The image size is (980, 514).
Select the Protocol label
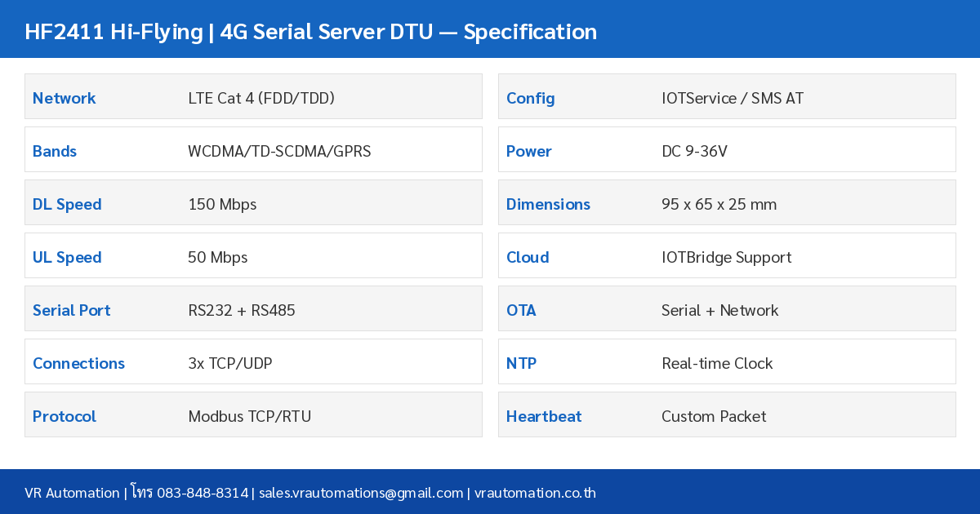64,416
